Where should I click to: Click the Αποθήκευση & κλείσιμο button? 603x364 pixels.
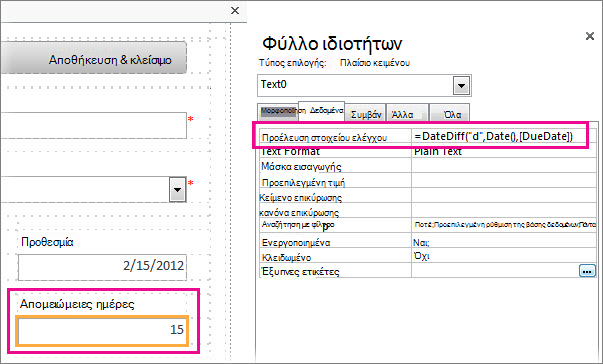tap(93, 58)
